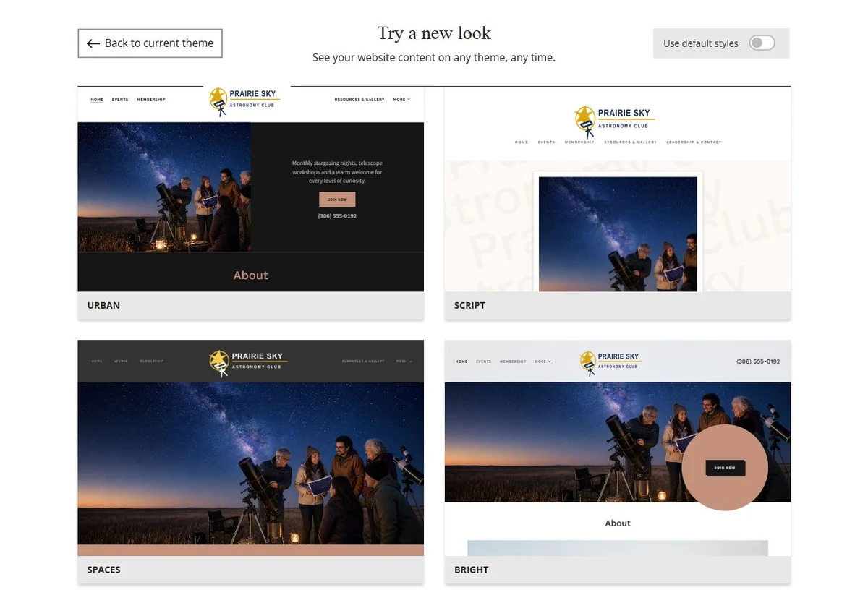Click Events menu item in Script preview
868x595 pixels.
point(547,142)
